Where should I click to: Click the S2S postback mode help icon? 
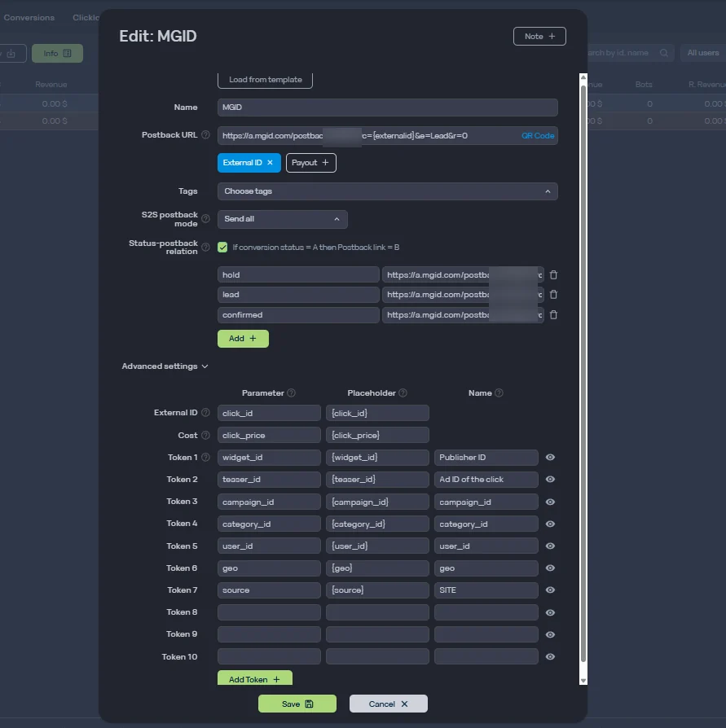coord(205,219)
